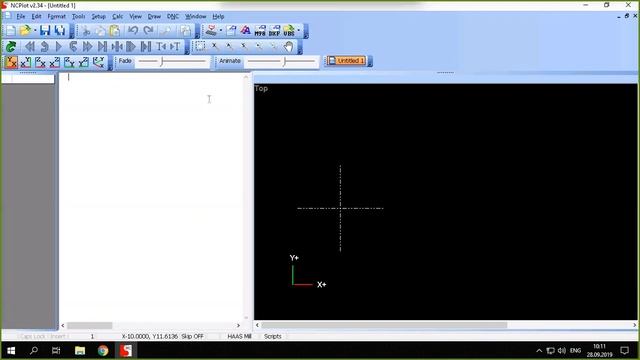This screenshot has height=360, width=640.
Task: Click the Find magnifier icon
Action: pos(166,31)
